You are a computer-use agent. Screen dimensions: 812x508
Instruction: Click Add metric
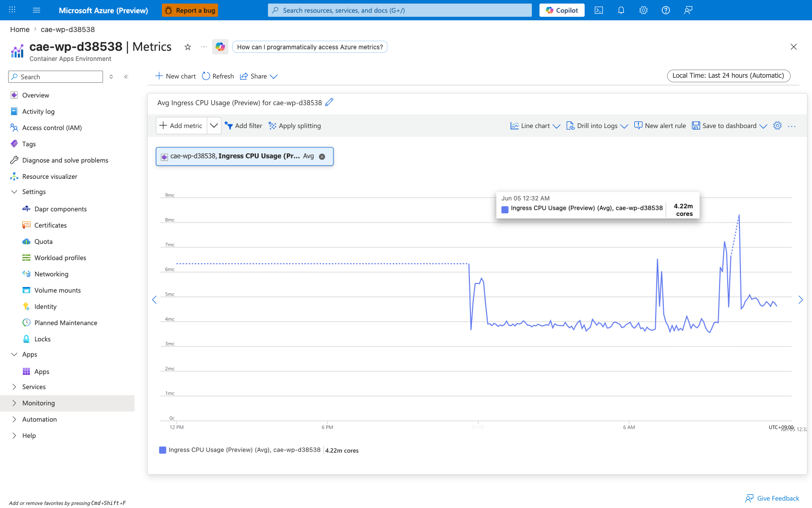point(181,125)
